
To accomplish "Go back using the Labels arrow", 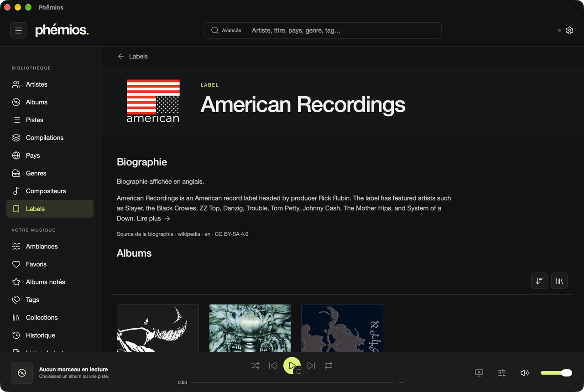I will click(133, 57).
